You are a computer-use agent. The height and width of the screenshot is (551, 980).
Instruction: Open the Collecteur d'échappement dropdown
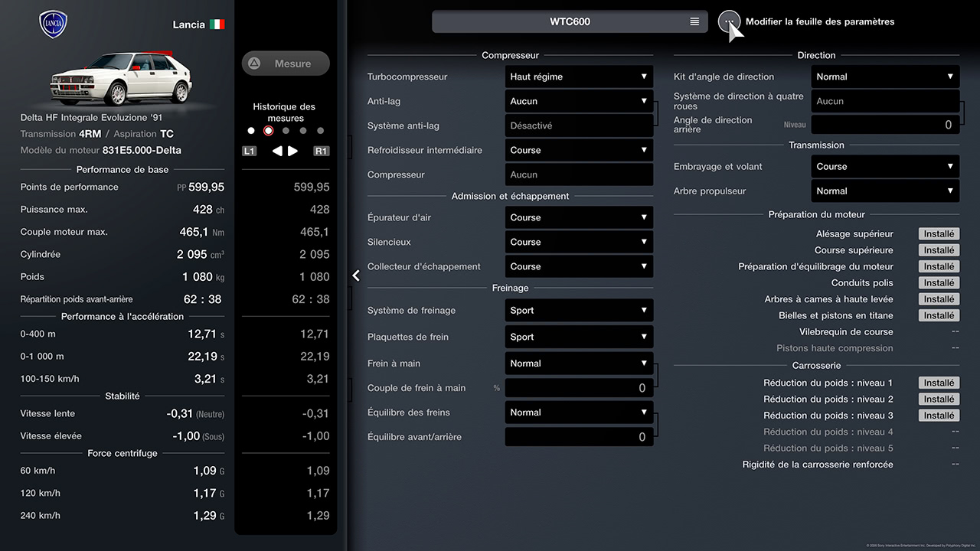pos(579,266)
